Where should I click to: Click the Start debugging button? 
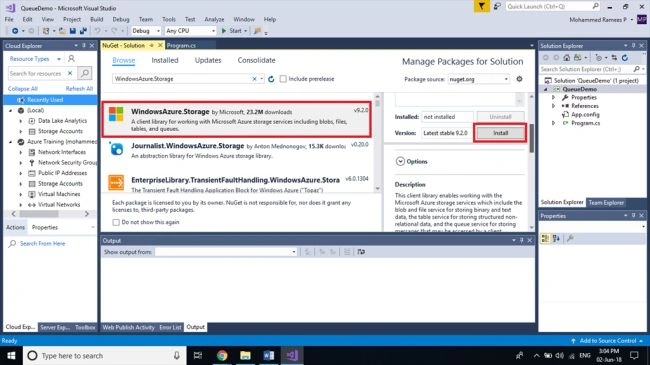[234, 31]
